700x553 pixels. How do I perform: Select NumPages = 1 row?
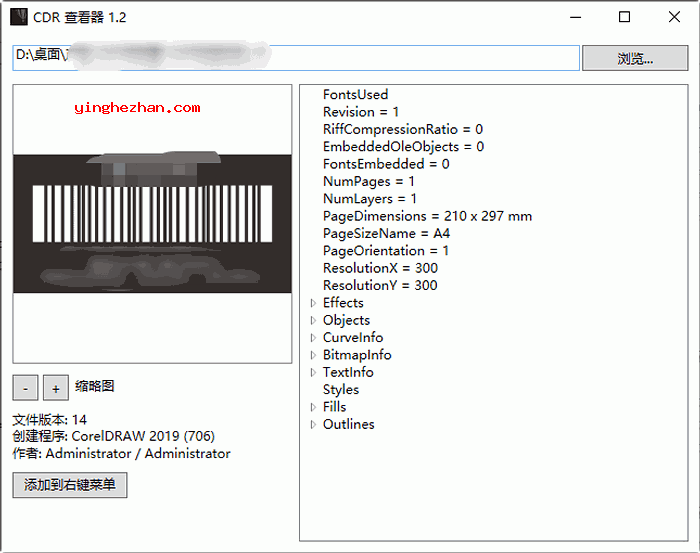pyautogui.click(x=369, y=182)
